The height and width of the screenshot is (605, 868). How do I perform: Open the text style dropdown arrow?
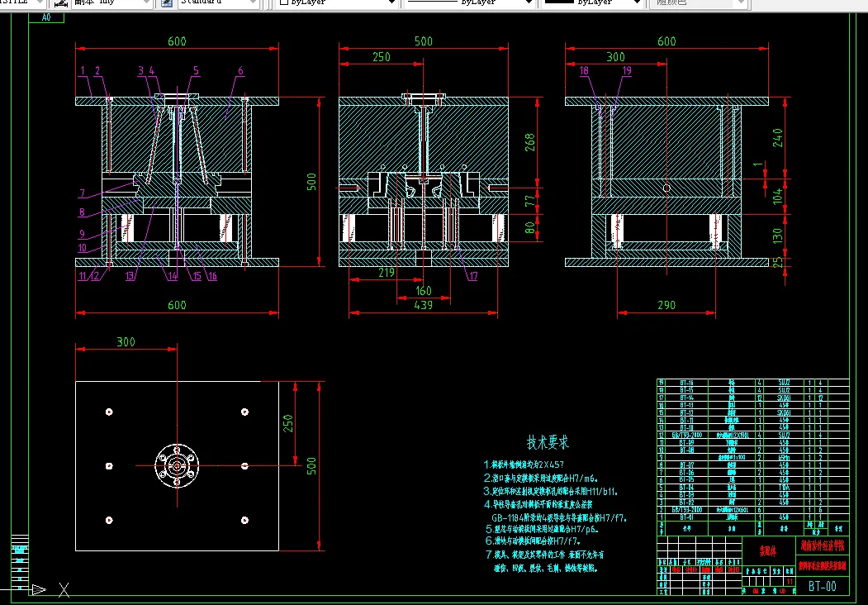(41, 3)
